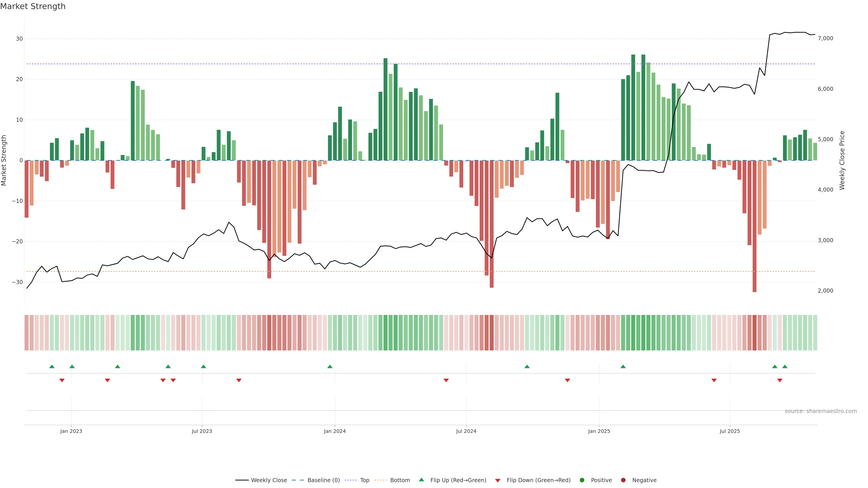Click the leftmost green flip-up triangle marker

click(52, 366)
